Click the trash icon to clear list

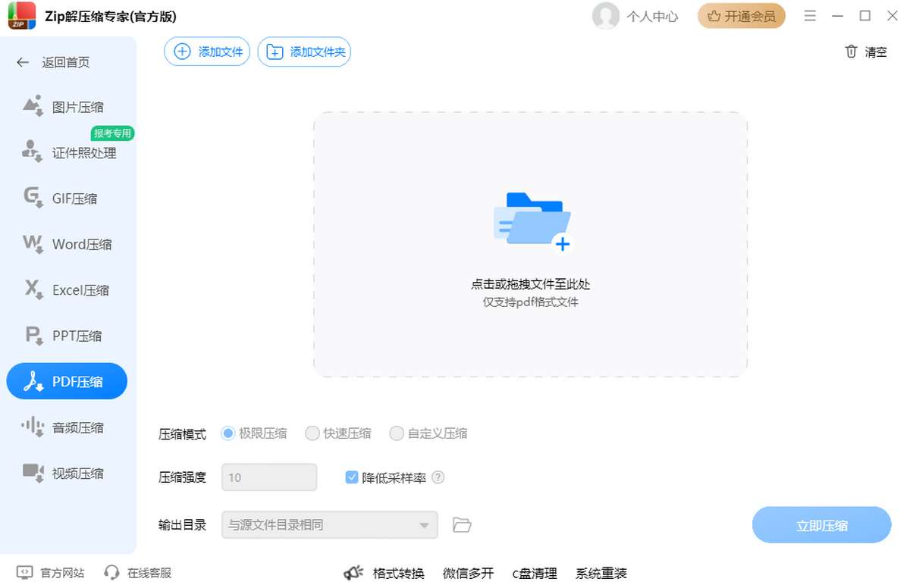pyautogui.click(x=851, y=52)
